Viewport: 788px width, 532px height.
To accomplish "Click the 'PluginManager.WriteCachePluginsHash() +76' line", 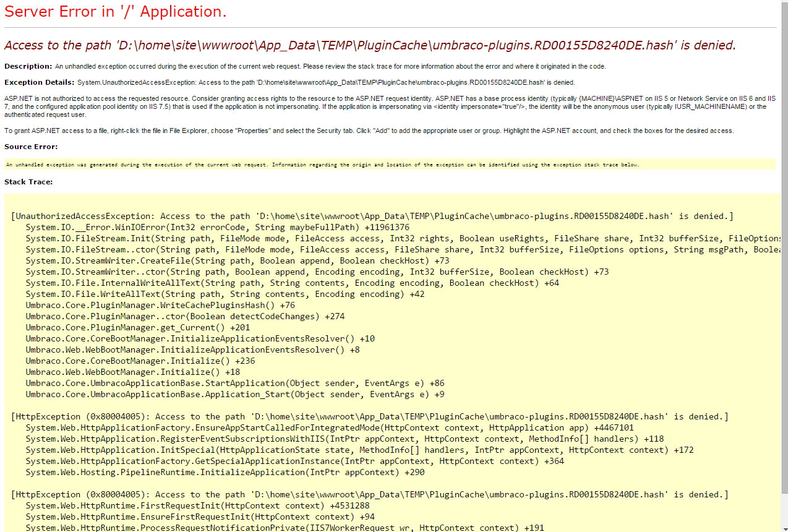I will coord(160,305).
